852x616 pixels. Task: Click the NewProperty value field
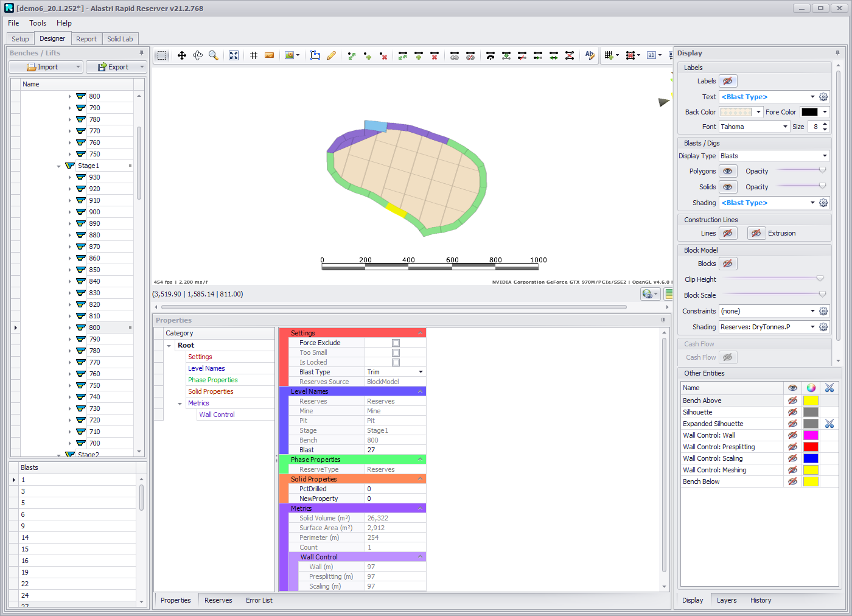395,499
